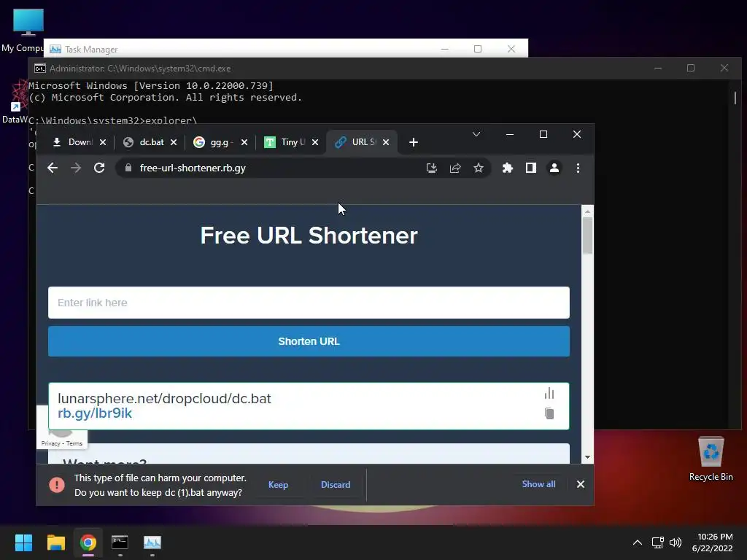Close the dc.bat tab
Image resolution: width=747 pixels, height=560 pixels.
(x=174, y=142)
